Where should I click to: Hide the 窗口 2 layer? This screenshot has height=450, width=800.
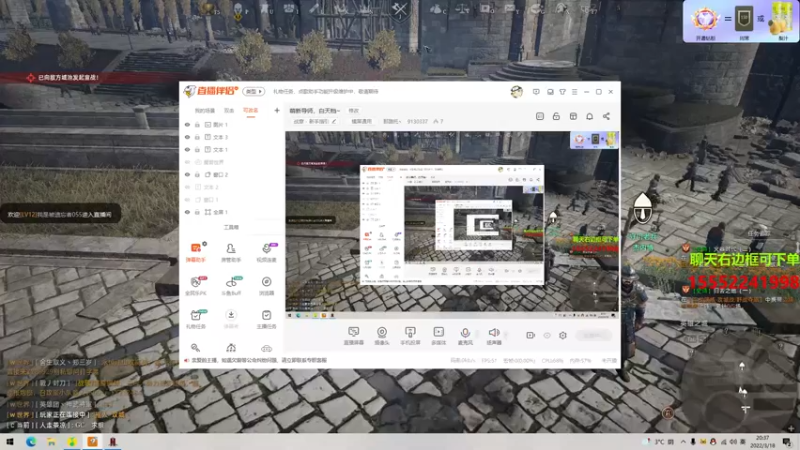tap(187, 174)
